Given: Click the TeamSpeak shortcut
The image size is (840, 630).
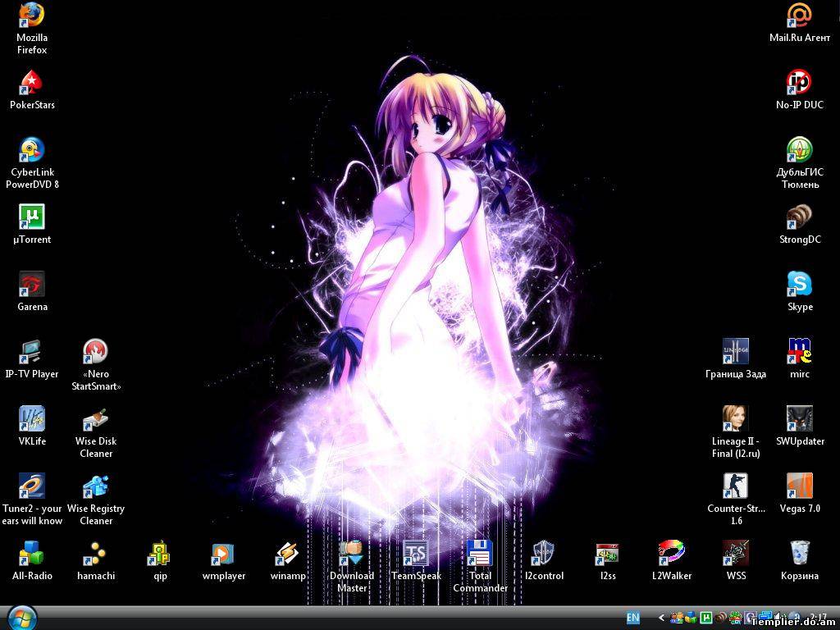Looking at the screenshot, I should coord(416,554).
